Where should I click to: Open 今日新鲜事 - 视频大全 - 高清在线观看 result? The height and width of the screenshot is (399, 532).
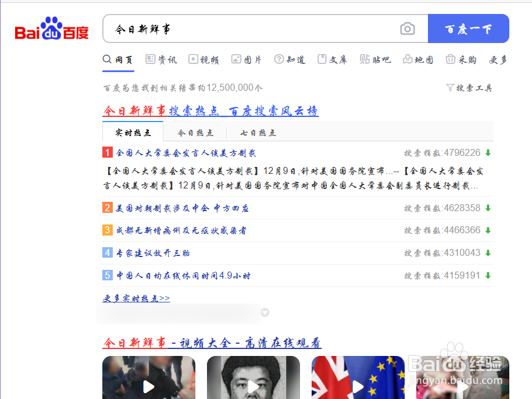pyautogui.click(x=212, y=343)
